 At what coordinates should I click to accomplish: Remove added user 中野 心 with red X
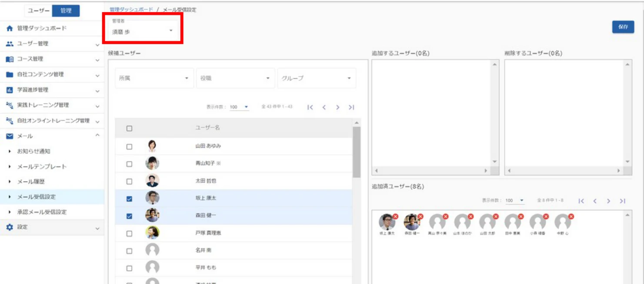(571, 216)
